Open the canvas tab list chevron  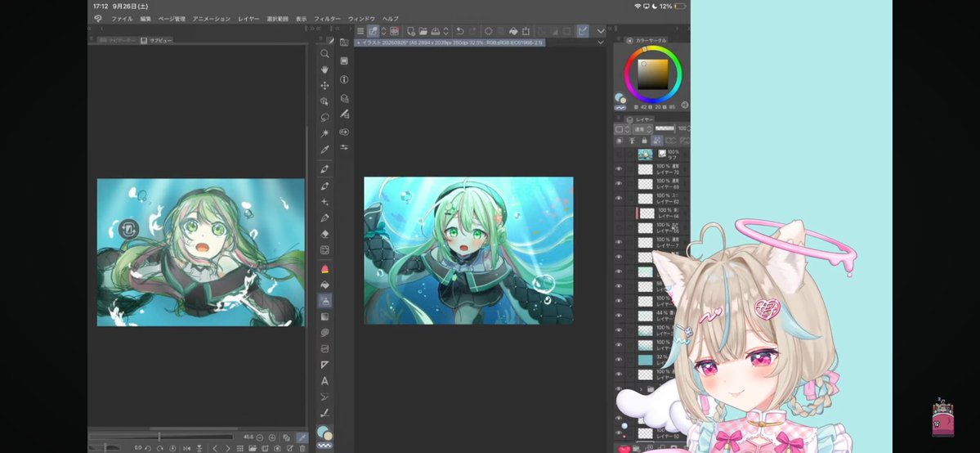601,43
